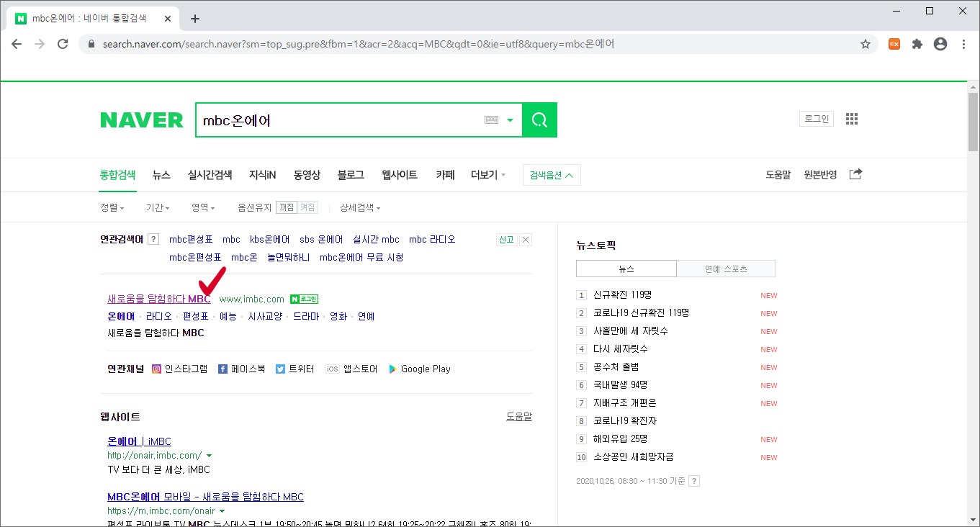The image size is (980, 527).
Task: Expand the search autocomplete dropdown arrow
Action: click(x=511, y=120)
